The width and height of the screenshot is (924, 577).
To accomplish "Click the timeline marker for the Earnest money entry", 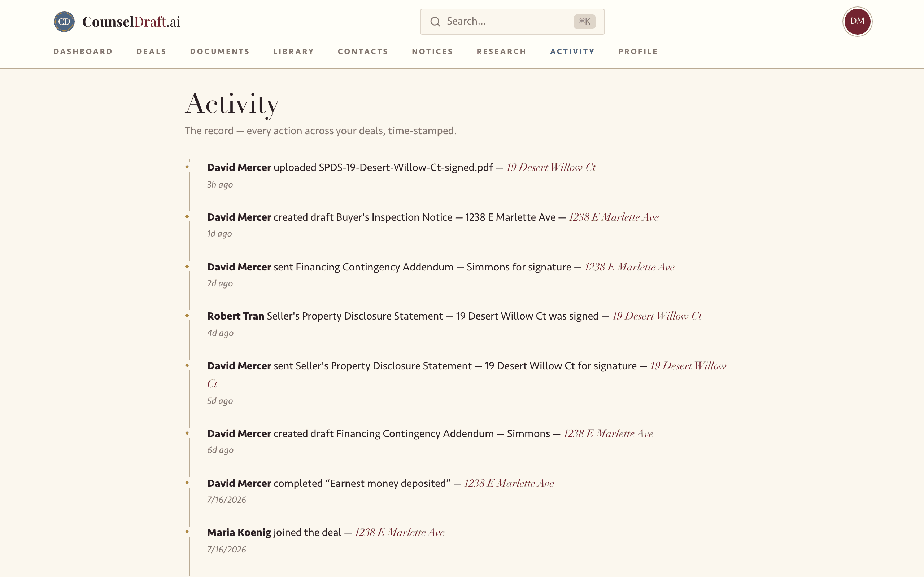I will click(x=187, y=483).
